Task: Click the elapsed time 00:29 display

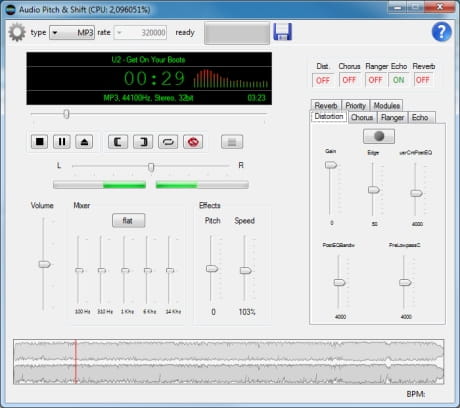Action: (154, 79)
